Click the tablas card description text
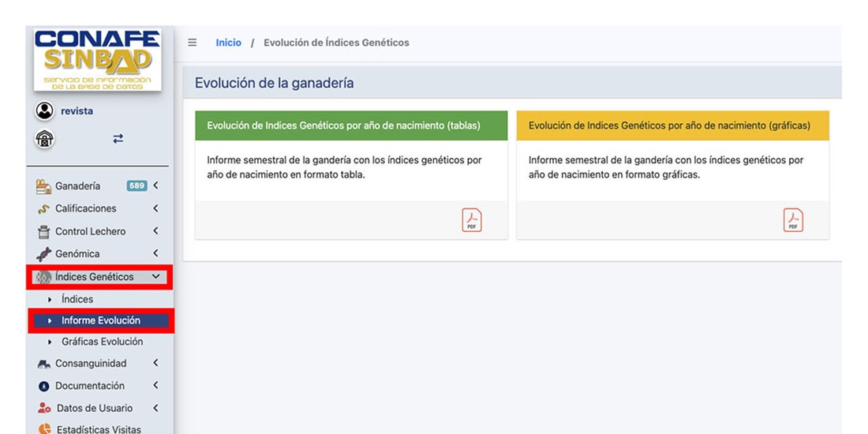The height and width of the screenshot is (434, 868). click(344, 167)
